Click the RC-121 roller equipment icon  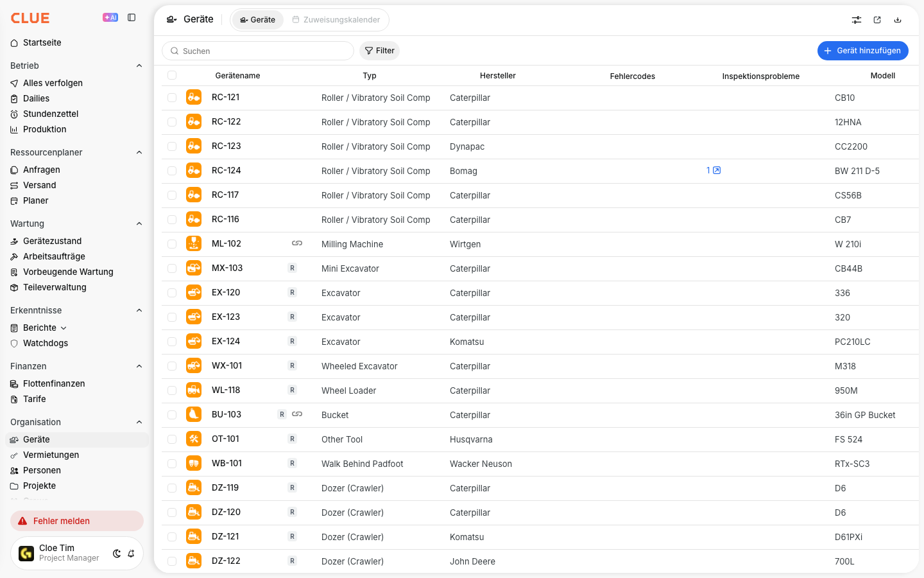[x=194, y=98]
